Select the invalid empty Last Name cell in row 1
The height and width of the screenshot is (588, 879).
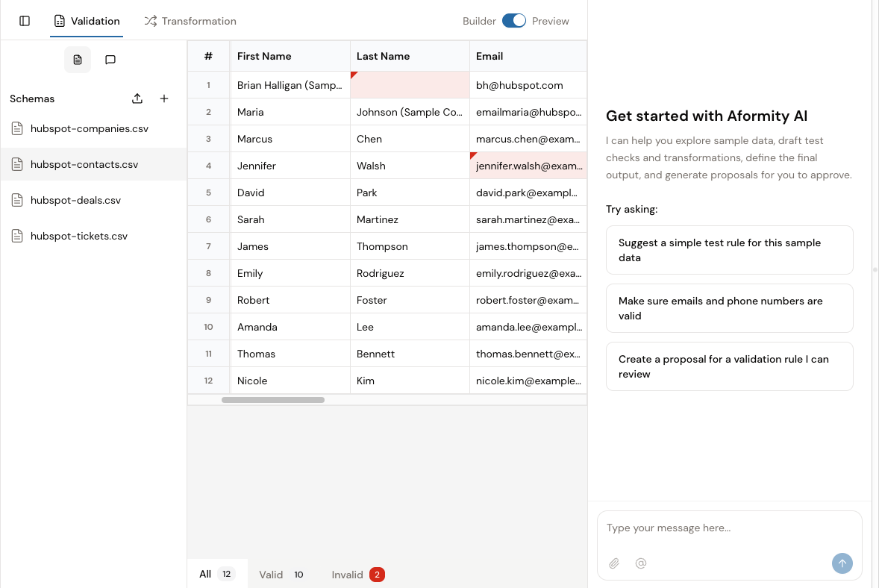[x=409, y=85]
